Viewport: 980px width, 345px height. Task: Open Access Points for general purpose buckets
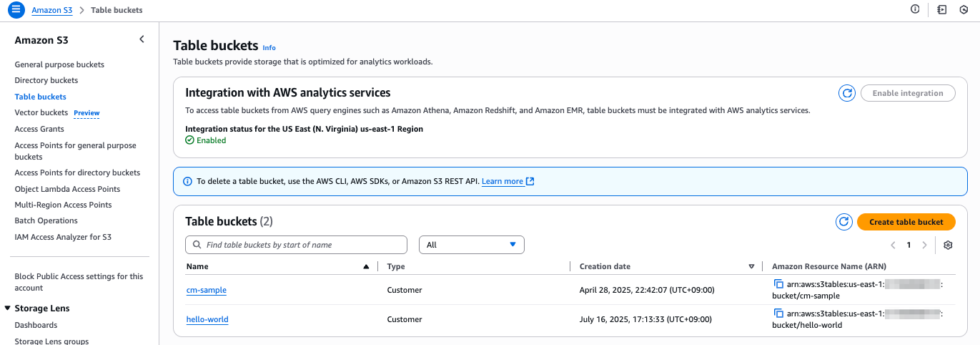pos(75,151)
